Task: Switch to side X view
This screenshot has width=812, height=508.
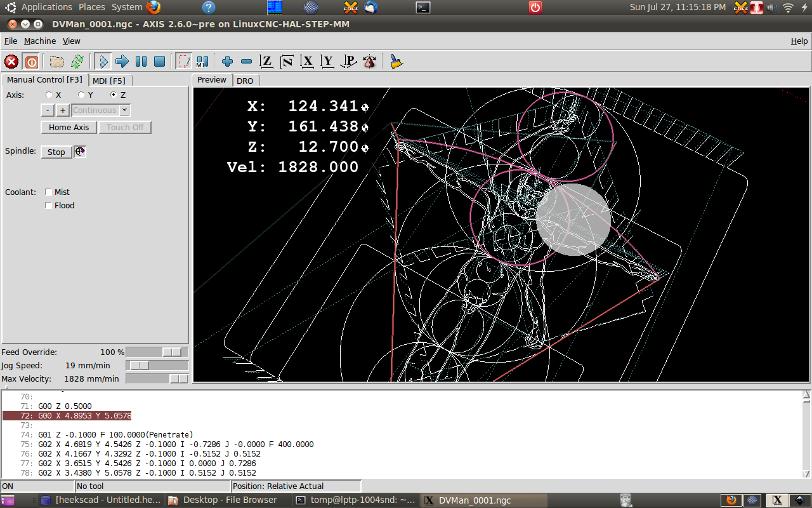Action: coord(307,62)
